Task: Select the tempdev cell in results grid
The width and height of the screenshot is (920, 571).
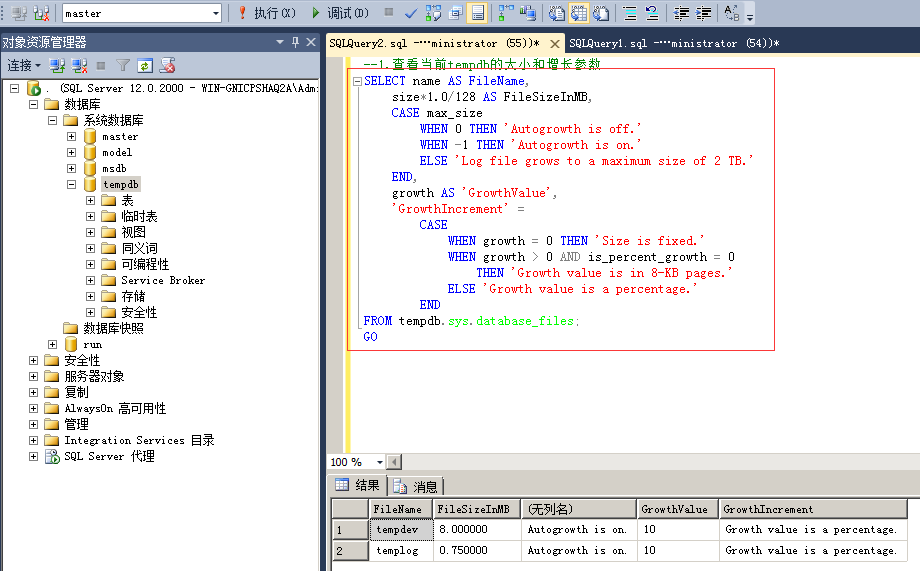Action: [x=400, y=530]
